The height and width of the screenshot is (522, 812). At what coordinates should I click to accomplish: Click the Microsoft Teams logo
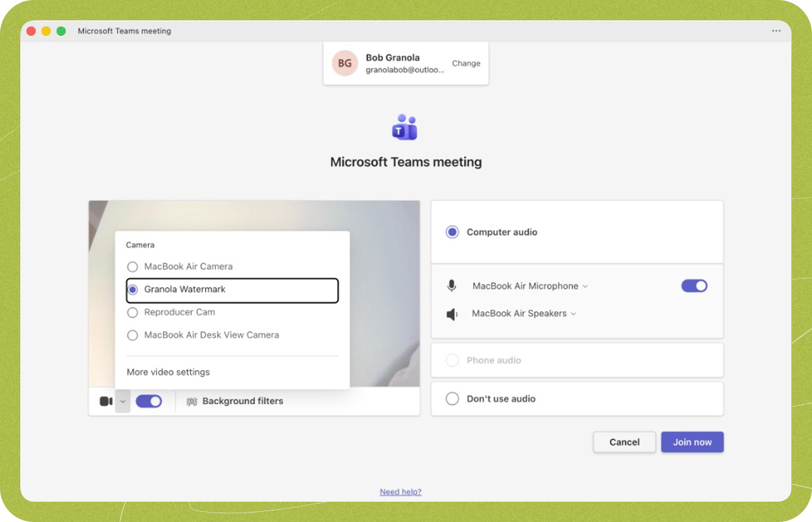pos(405,127)
